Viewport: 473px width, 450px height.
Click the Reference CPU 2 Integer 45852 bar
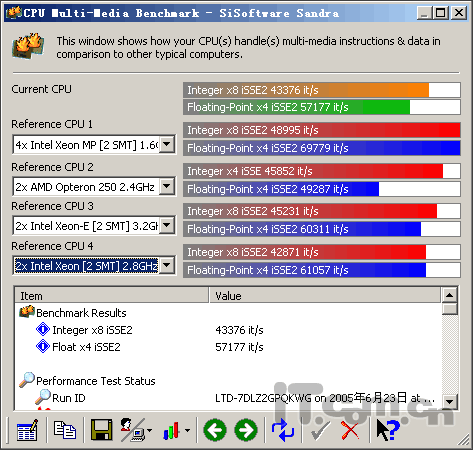(x=322, y=171)
